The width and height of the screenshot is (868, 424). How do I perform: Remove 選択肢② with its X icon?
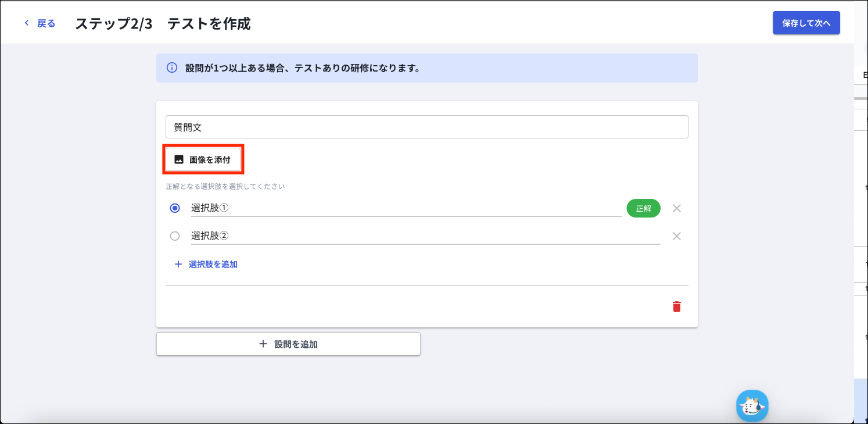click(x=676, y=236)
